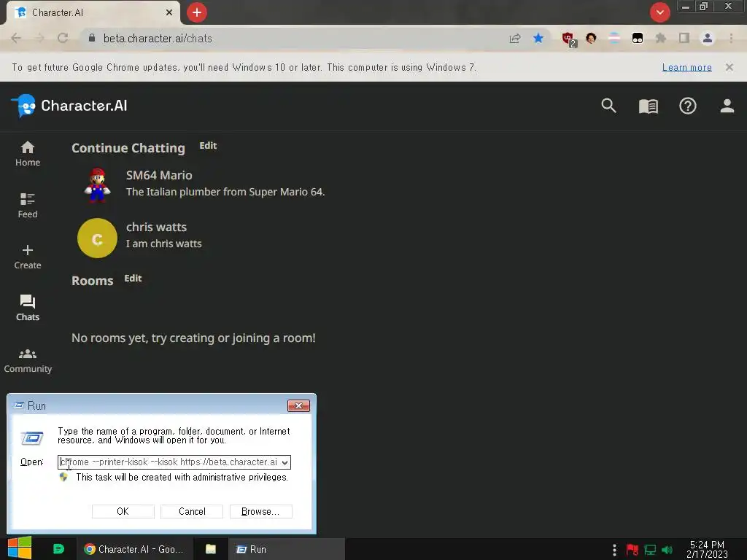The height and width of the screenshot is (560, 747).
Task: Go to Home in the sidebar
Action: coord(28,154)
